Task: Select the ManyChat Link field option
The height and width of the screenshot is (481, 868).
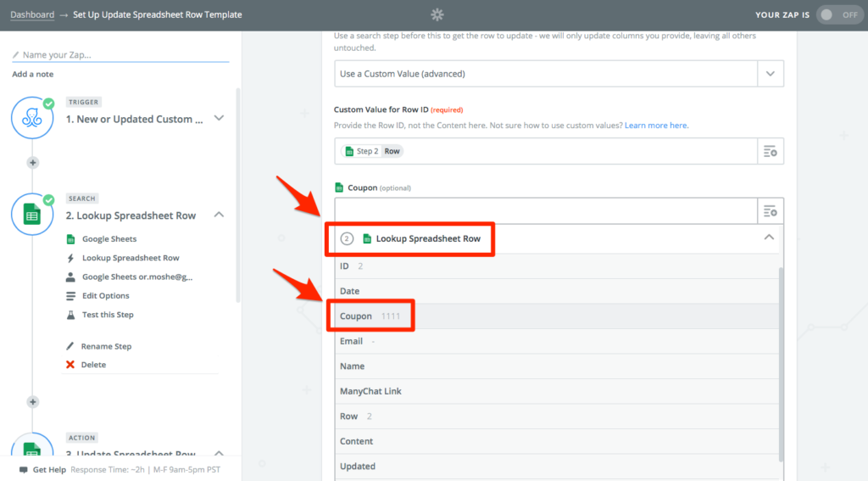Action: (x=556, y=391)
